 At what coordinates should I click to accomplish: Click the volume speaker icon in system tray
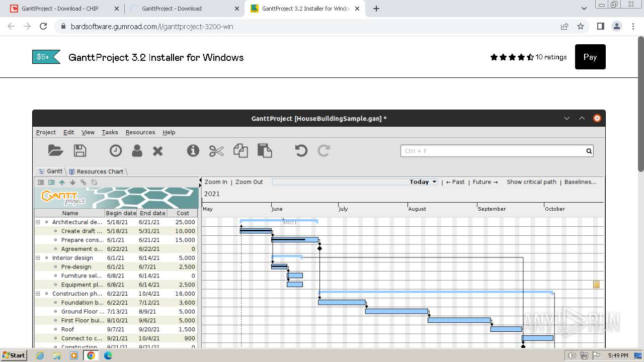pos(572,355)
